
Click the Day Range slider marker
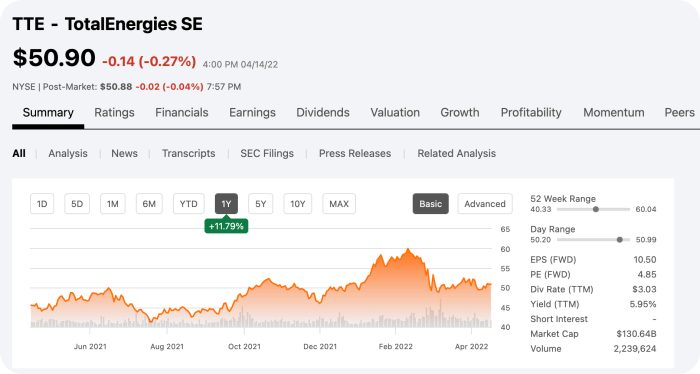[620, 240]
